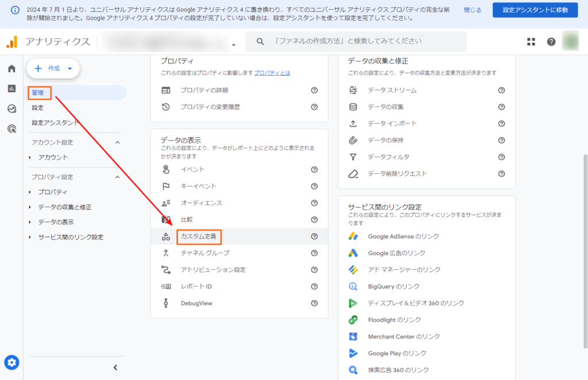This screenshot has height=380, width=588.
Task: Open Merchant Center のリンク
Action: 404,336
